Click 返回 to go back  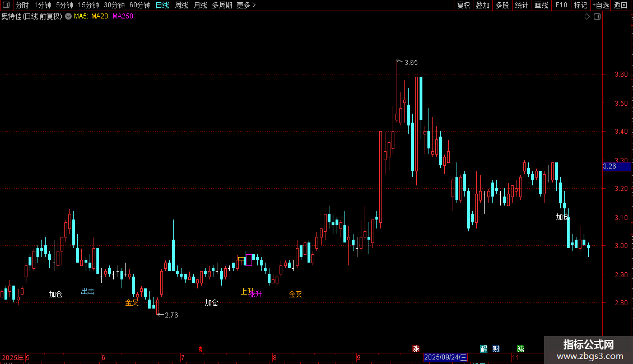621,5
